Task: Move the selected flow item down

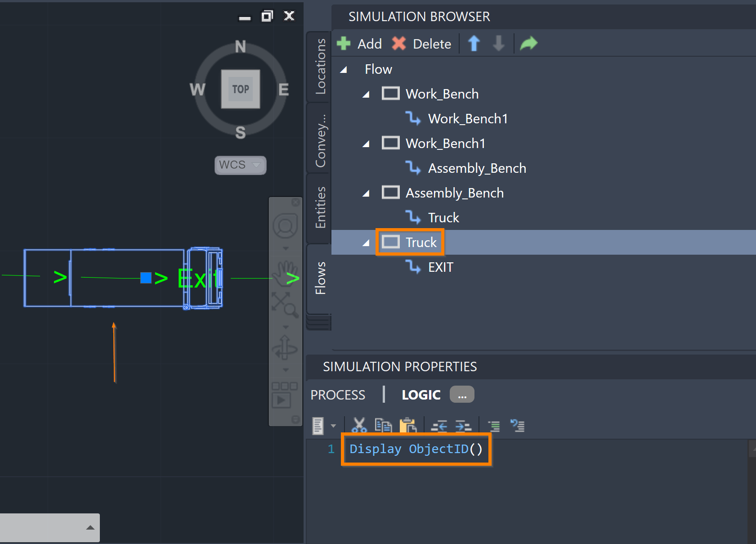Action: tap(499, 44)
